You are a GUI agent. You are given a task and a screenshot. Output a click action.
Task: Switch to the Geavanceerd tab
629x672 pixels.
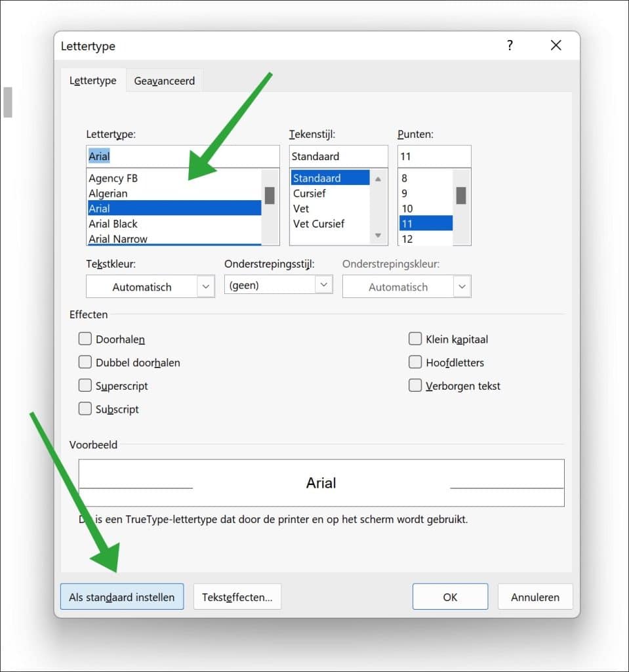(x=164, y=80)
